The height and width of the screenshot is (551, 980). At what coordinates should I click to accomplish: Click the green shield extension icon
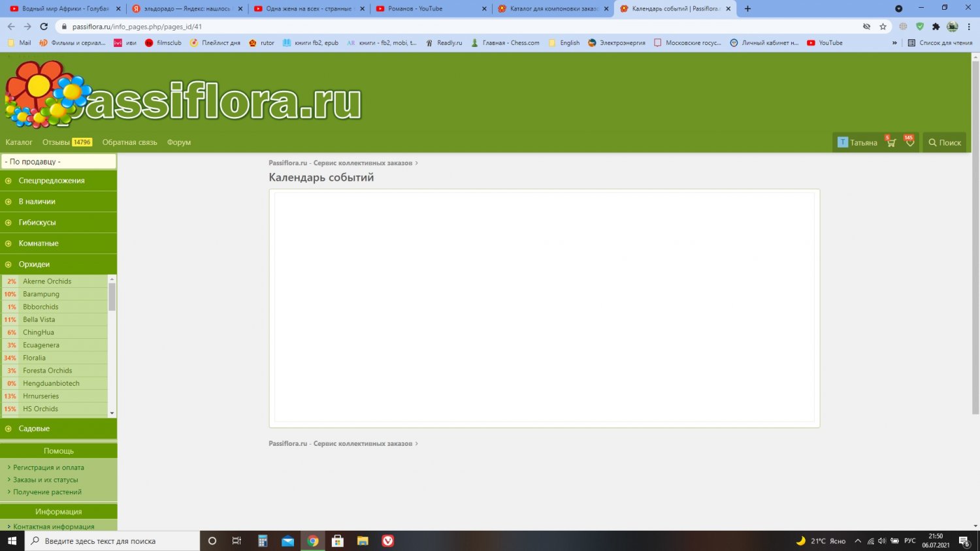(x=920, y=27)
